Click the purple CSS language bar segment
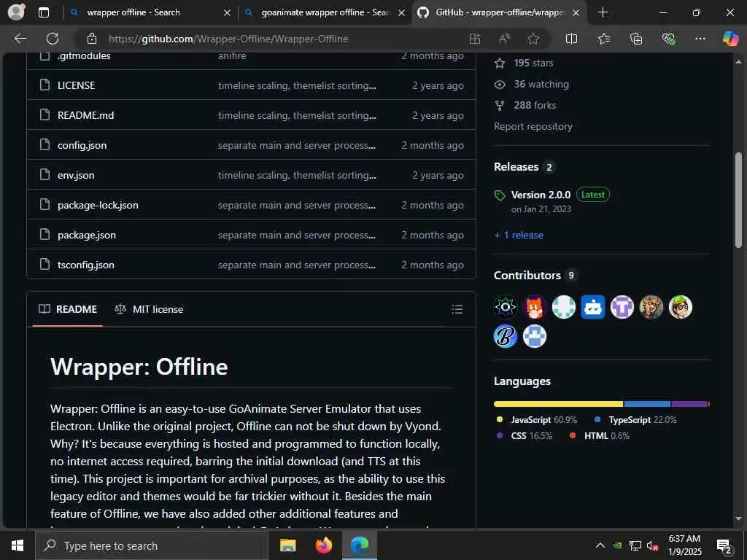Image resolution: width=747 pixels, height=560 pixels. [689, 404]
